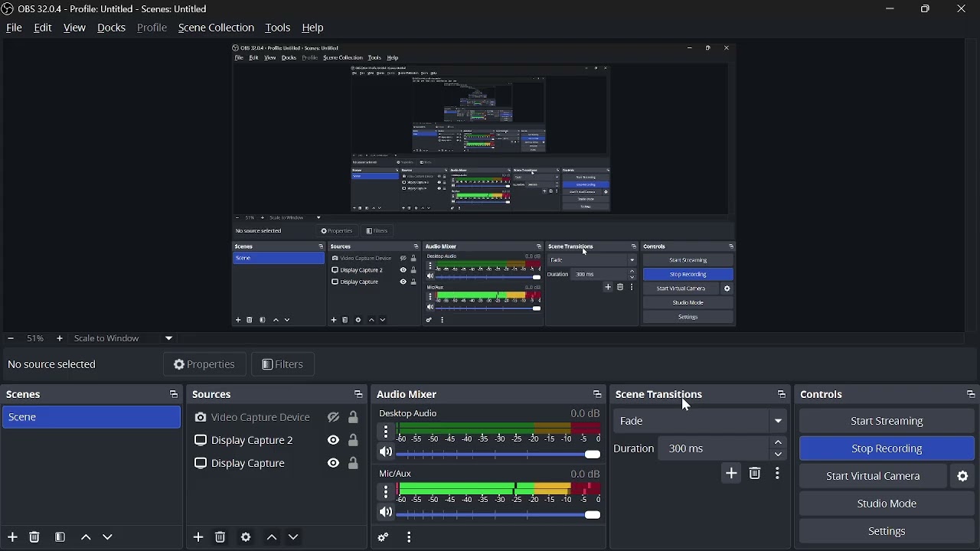The image size is (980, 551).
Task: Move scene up arrow in Scenes panel
Action: 86,538
